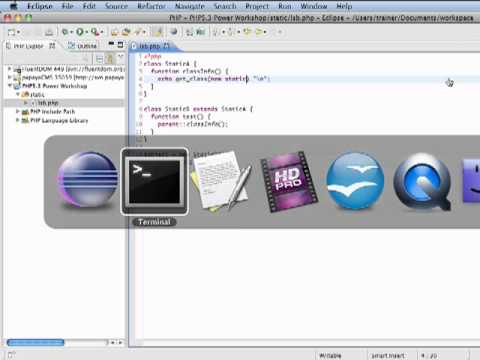Click the code line parent::classInfo();
This screenshot has width=480, height=360.
(x=193, y=124)
